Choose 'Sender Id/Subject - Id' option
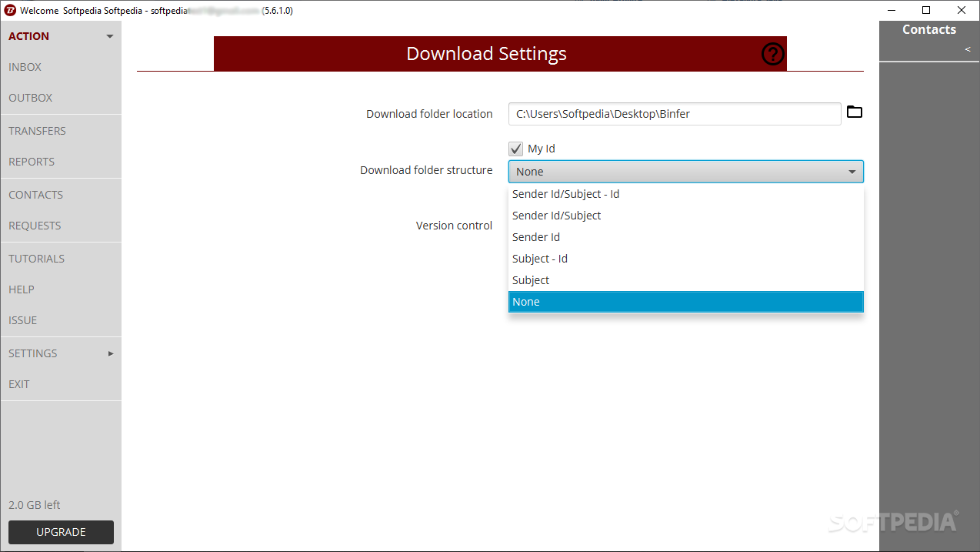This screenshot has height=552, width=980. point(685,194)
